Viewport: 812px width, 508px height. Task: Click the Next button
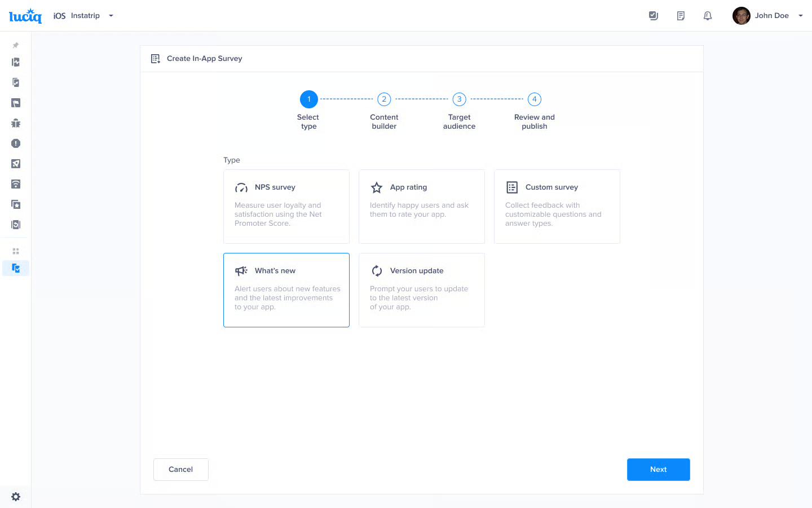point(658,470)
